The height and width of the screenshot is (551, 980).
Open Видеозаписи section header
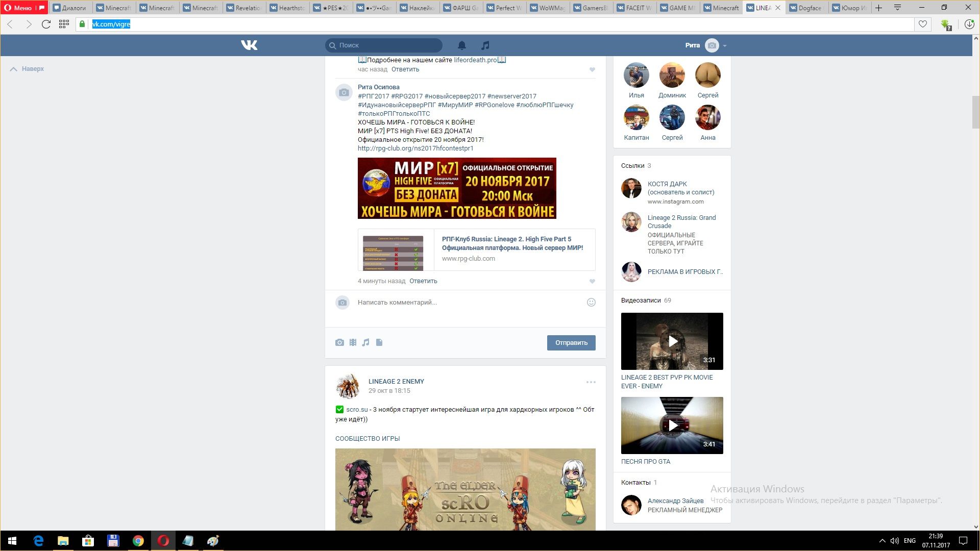click(641, 300)
